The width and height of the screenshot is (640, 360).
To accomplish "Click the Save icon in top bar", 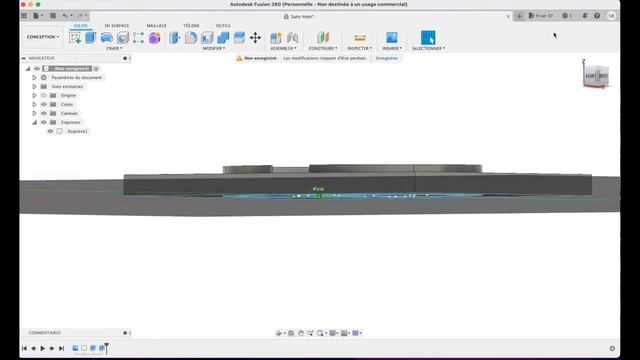I will pos(53,16).
